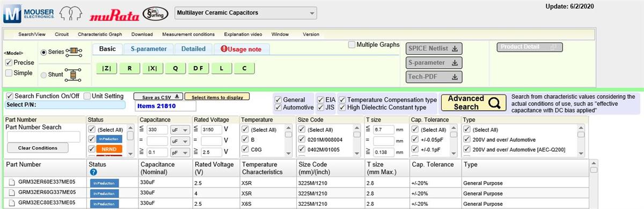Screen dimensions: 644x209
Task: Click the Save as CSV download icon
Action: (177, 97)
